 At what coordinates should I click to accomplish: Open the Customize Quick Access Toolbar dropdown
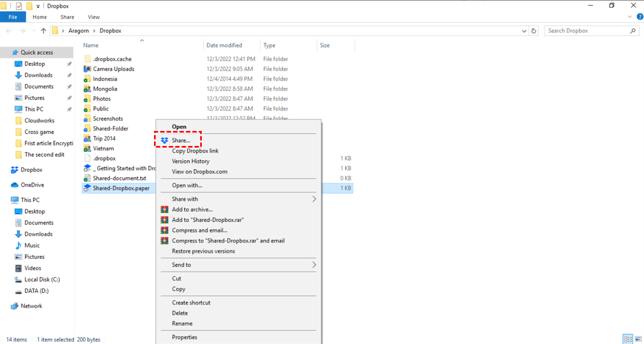[x=38, y=6]
